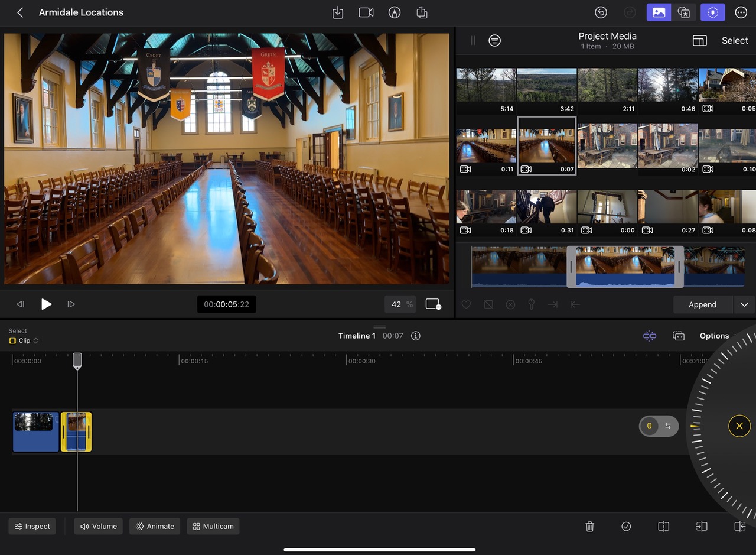Screen dimensions: 756x555
Task: Expand the Append options chevron
Action: click(x=744, y=304)
